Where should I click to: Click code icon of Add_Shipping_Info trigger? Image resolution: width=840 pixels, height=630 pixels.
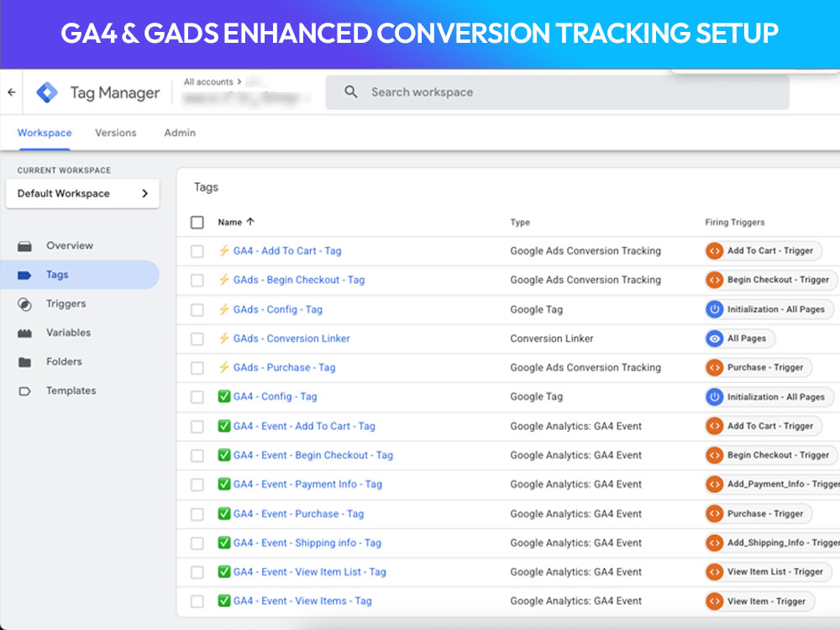coord(715,543)
